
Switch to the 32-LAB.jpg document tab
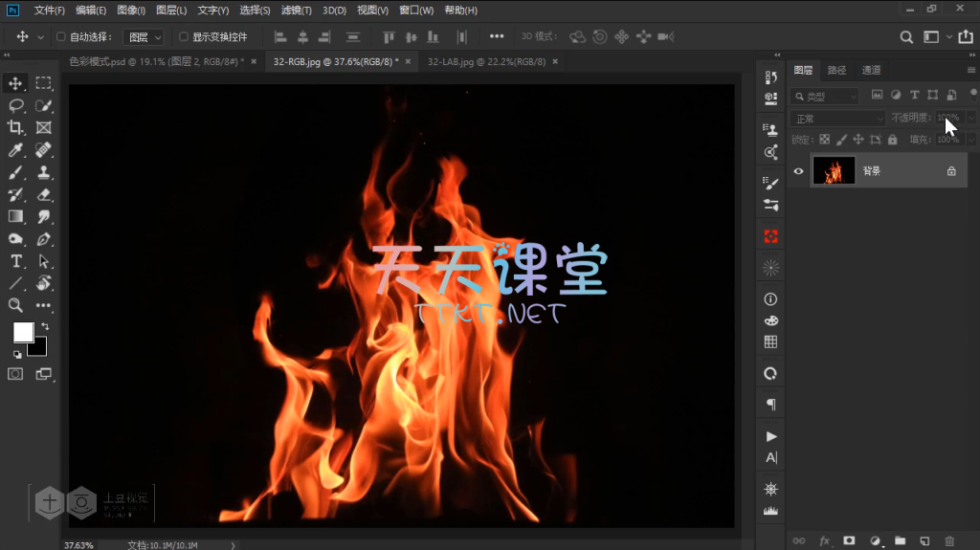[486, 61]
